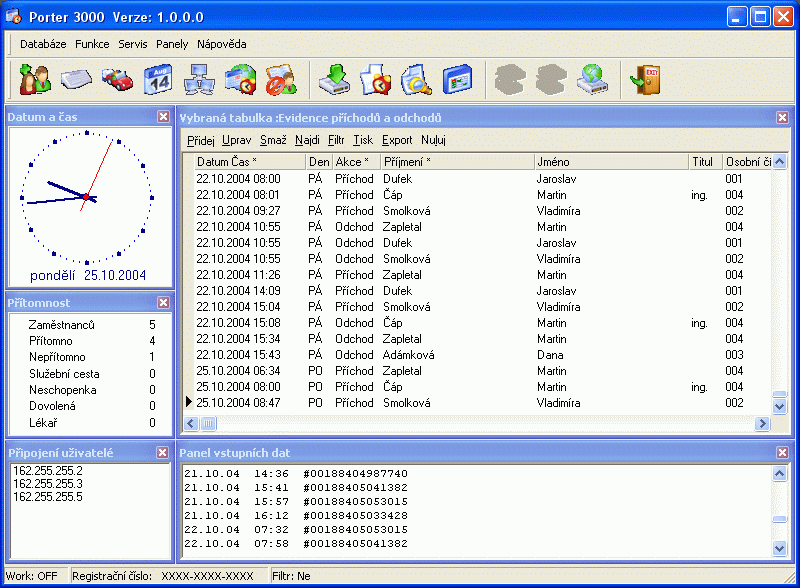Open the Databáze menu

(43, 44)
